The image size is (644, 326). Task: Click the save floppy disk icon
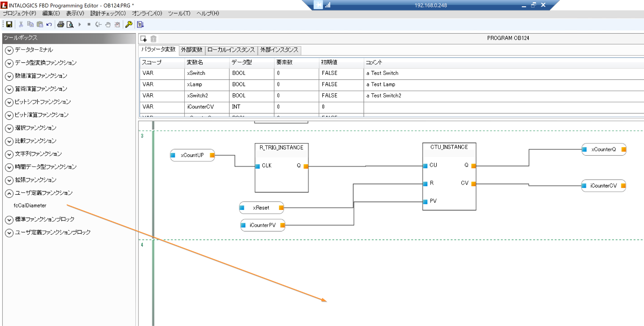(x=9, y=25)
